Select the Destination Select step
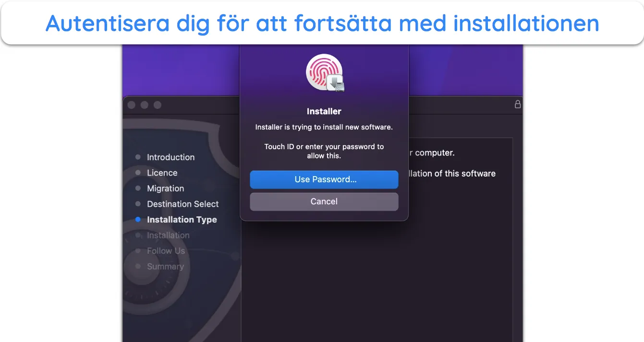This screenshot has width=644, height=342. coord(182,204)
